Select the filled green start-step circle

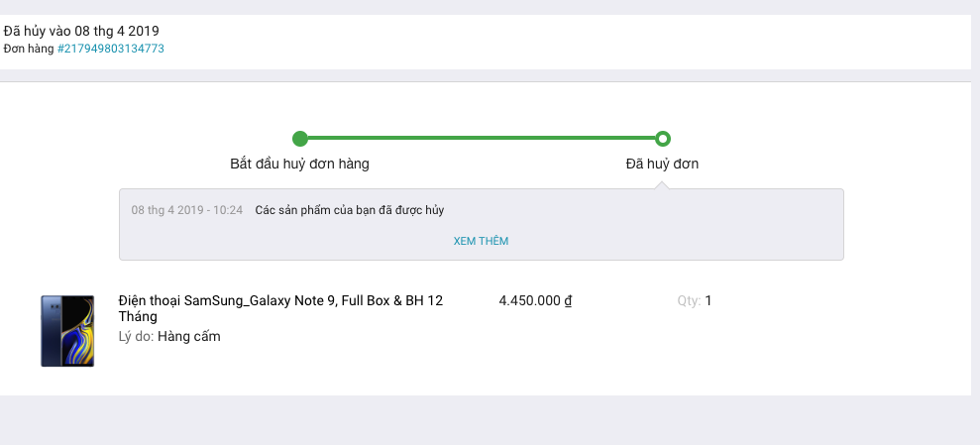(x=300, y=138)
